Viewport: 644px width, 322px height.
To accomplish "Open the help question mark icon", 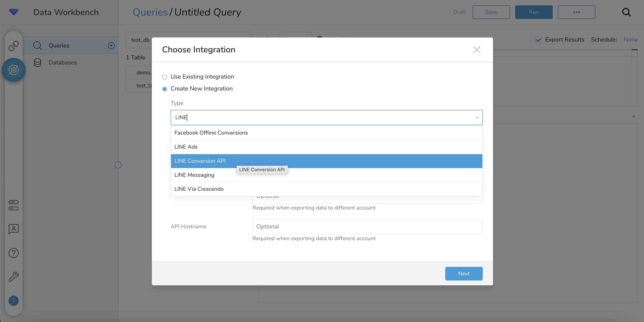I will pyautogui.click(x=13, y=253).
